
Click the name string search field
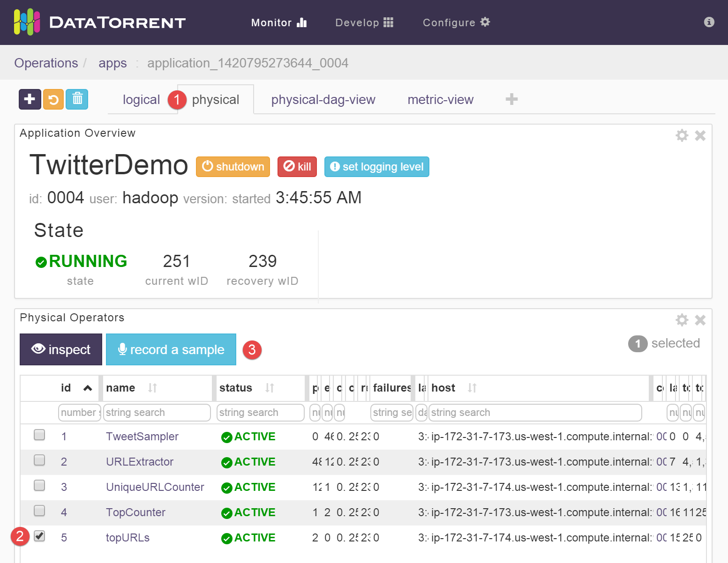[x=157, y=413]
